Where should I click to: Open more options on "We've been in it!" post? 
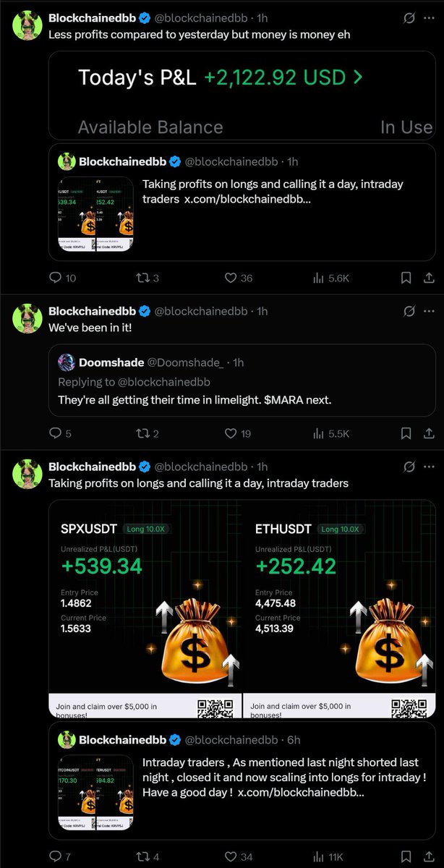[429, 311]
